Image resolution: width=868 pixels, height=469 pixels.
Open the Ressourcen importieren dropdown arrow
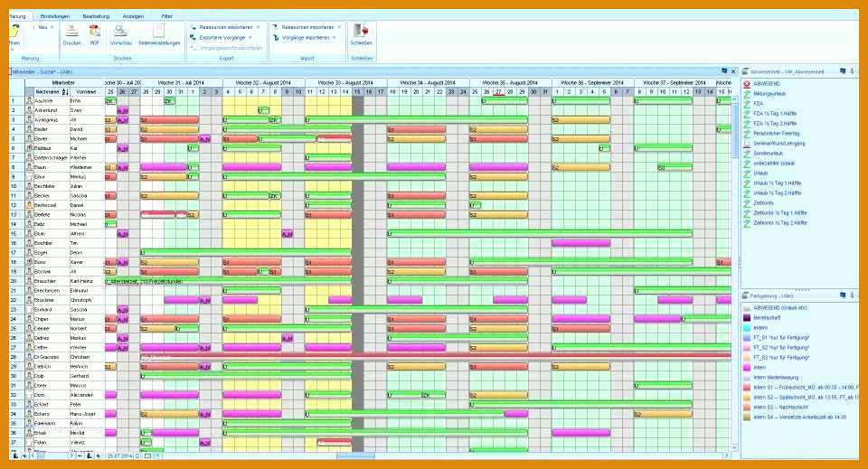pos(339,27)
